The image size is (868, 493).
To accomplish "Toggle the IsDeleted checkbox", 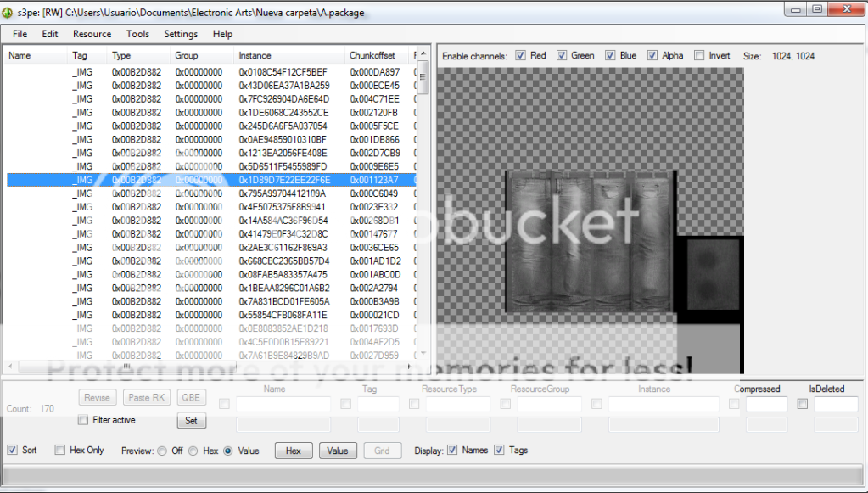I will pos(803,404).
